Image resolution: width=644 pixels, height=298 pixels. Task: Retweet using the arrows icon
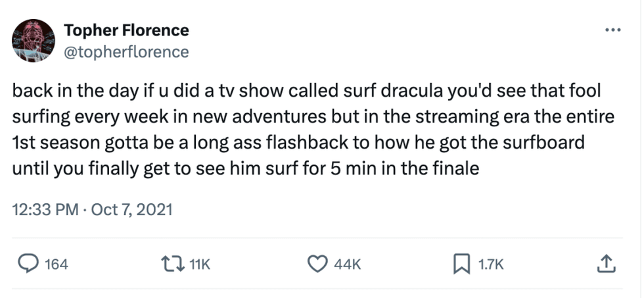pos(172,264)
